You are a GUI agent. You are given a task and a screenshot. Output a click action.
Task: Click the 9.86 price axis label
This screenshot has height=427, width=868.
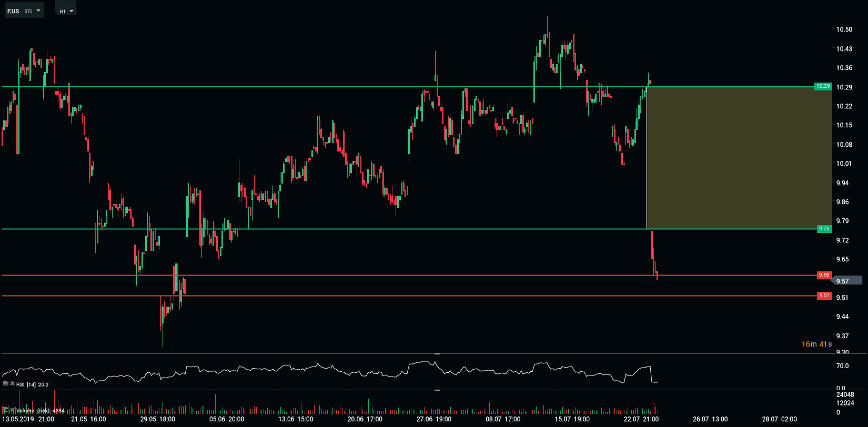coord(842,202)
